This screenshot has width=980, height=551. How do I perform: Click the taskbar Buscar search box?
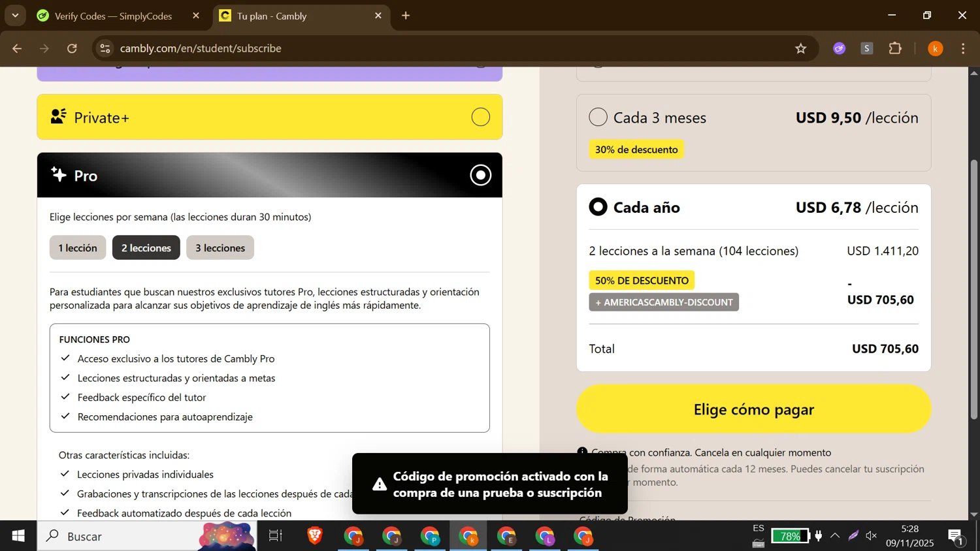(147, 536)
